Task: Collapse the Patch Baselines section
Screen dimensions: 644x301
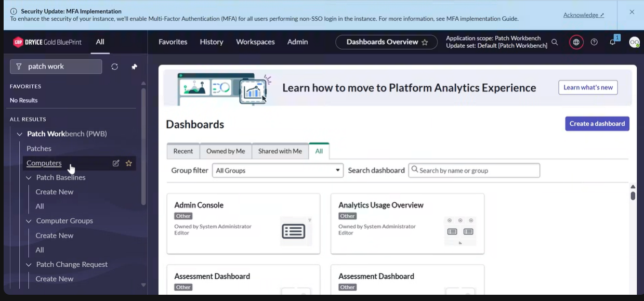Action: click(29, 178)
